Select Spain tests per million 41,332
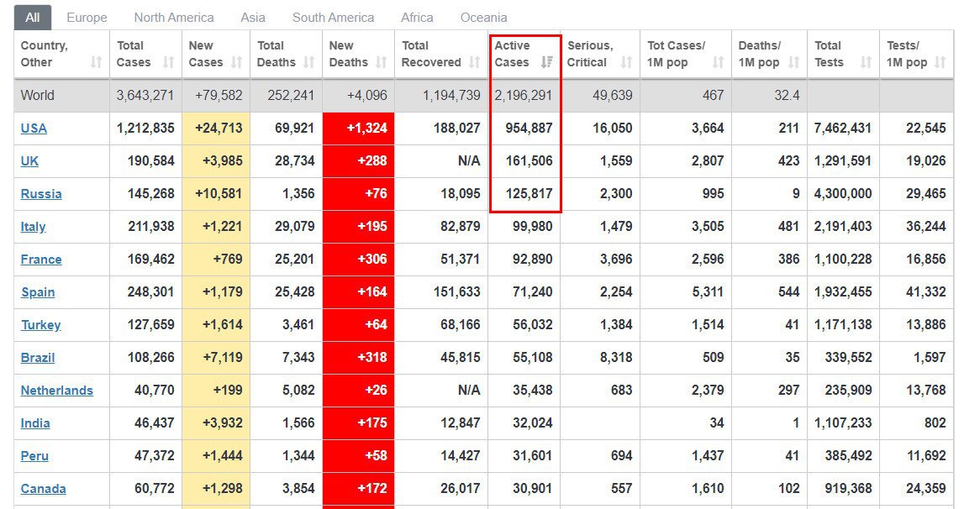Viewport: 980px width, 509px height. click(x=925, y=292)
